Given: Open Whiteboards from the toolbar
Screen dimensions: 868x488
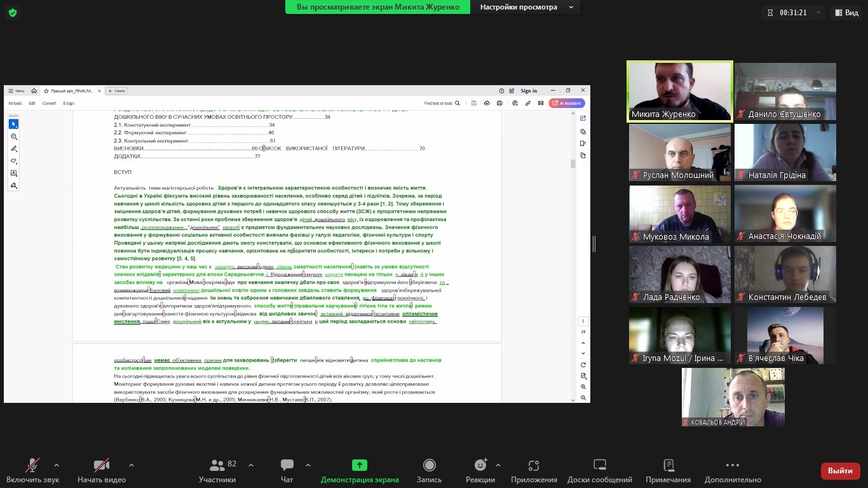Looking at the screenshot, I should pyautogui.click(x=599, y=470).
